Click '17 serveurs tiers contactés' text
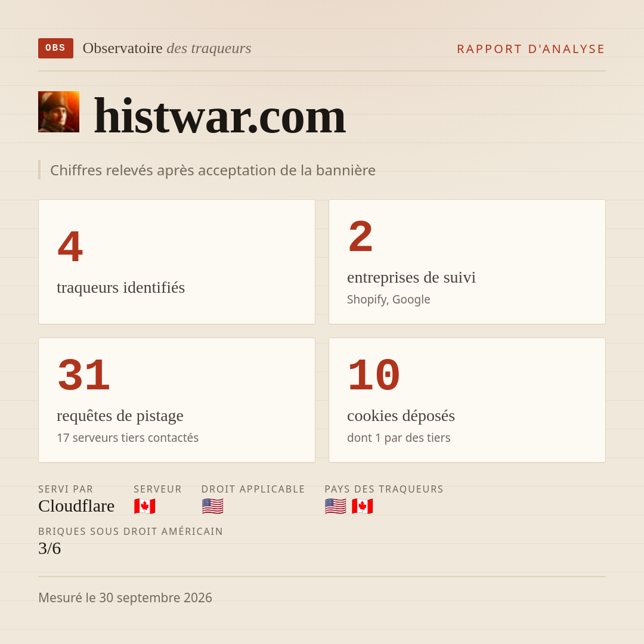The width and height of the screenshot is (644, 644). (128, 438)
